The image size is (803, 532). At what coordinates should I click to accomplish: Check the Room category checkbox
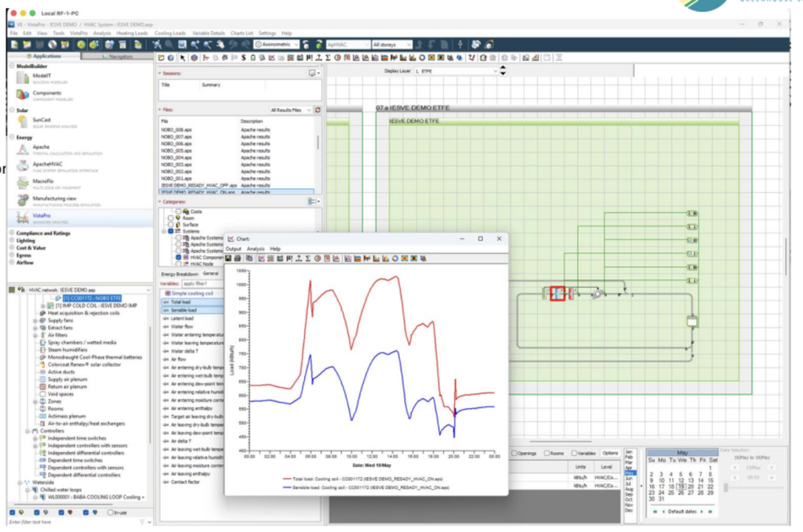(170, 218)
